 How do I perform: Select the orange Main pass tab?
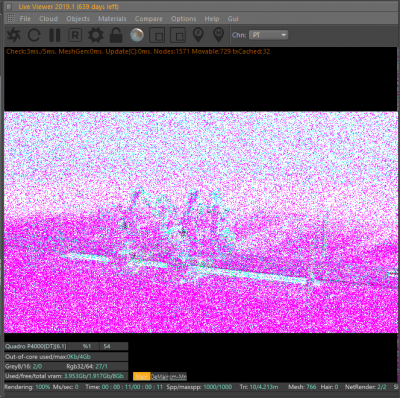tap(142, 377)
